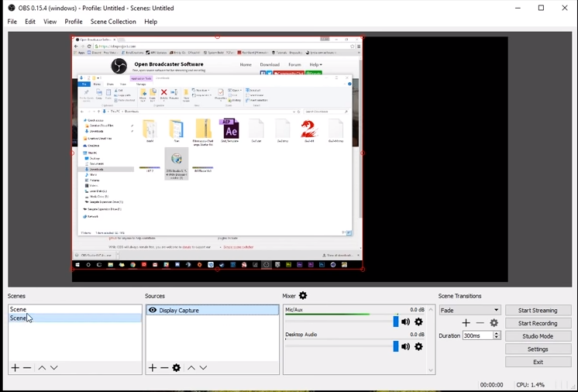Click the Start Streaming button

[x=538, y=310]
